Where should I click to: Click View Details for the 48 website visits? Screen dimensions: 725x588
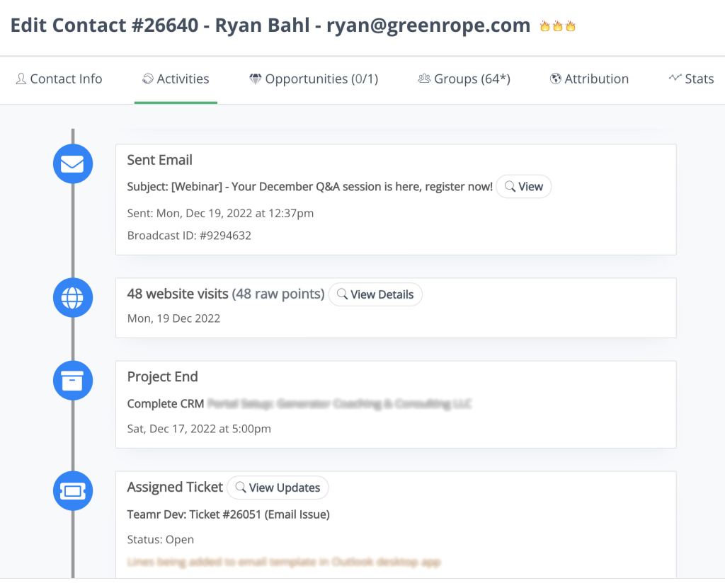coord(375,294)
